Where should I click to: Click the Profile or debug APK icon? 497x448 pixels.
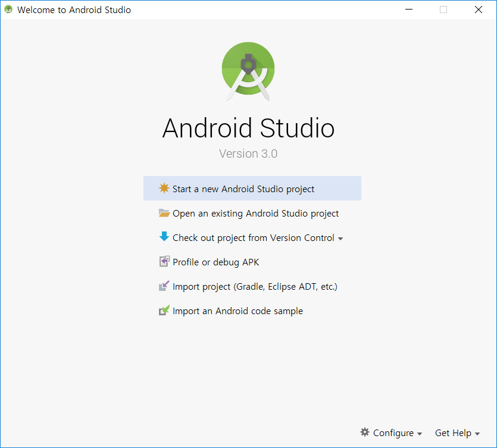click(164, 261)
